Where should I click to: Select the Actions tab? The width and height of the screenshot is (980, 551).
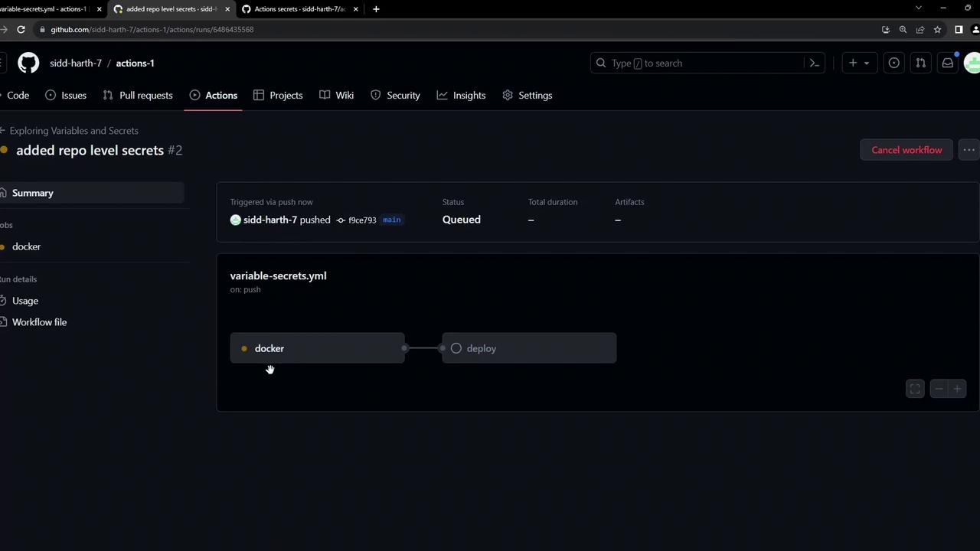pos(214,96)
